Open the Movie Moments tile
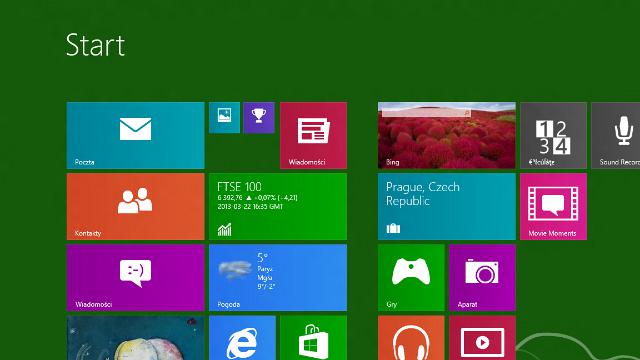 553,207
